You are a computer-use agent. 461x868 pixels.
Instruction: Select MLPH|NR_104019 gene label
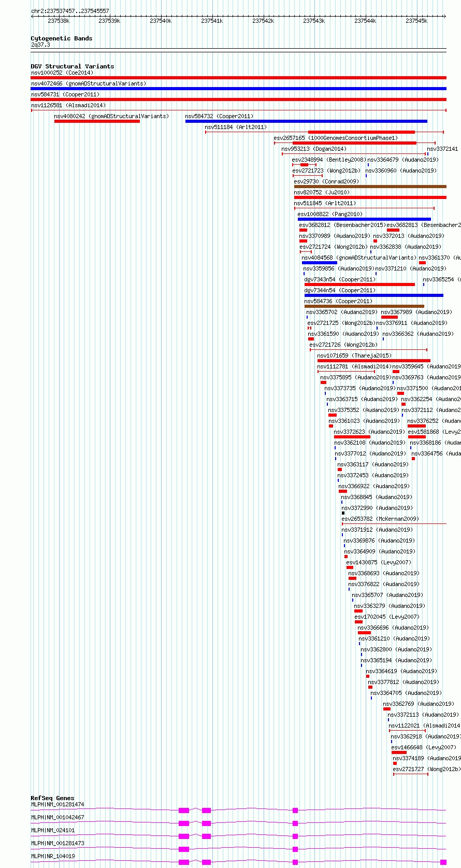[x=53, y=856]
